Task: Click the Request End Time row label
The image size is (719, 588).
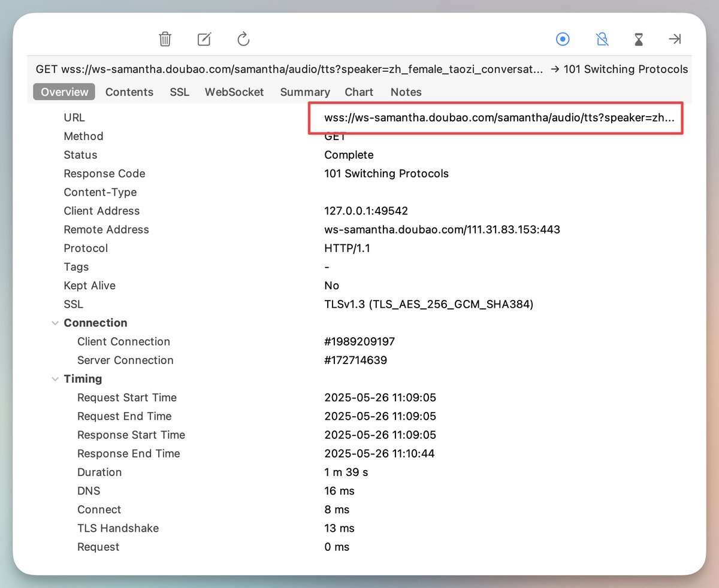Action: [x=125, y=416]
